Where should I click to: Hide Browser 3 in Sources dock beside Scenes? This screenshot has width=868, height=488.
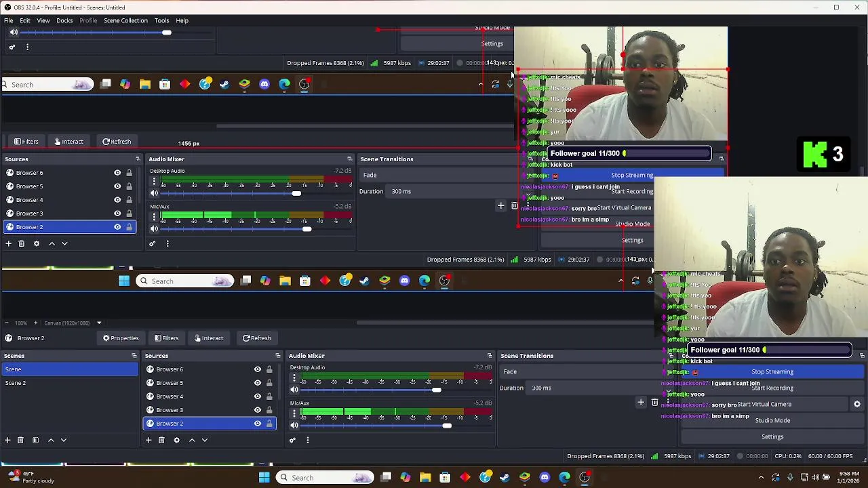click(258, 410)
